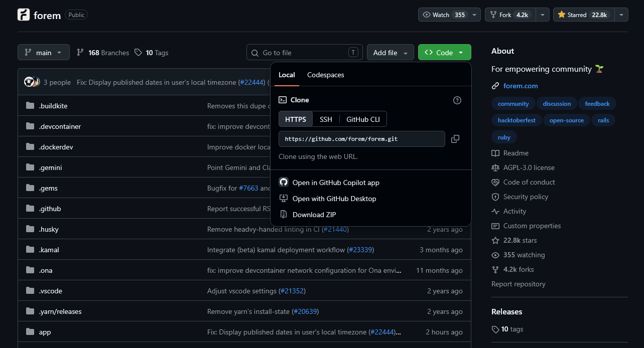Click the .husky folder icon
The height and width of the screenshot is (348, 644).
tap(30, 229)
